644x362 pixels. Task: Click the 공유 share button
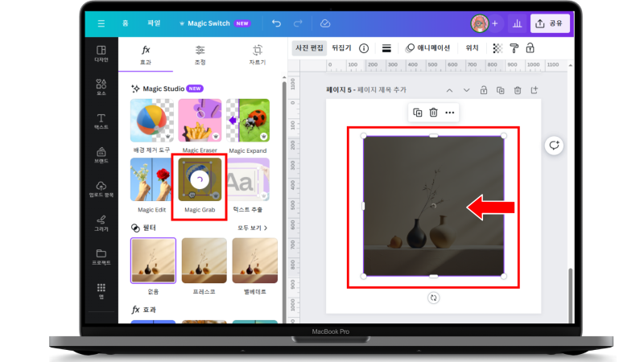pos(550,23)
